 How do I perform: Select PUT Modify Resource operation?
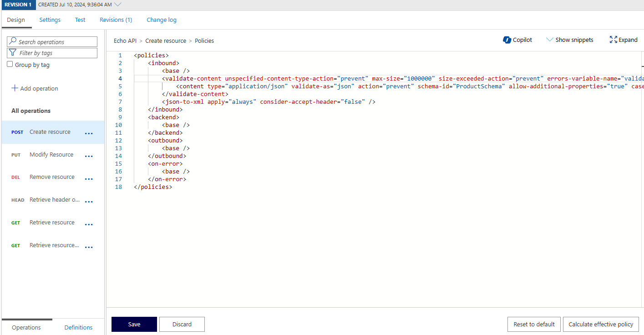[x=53, y=155]
